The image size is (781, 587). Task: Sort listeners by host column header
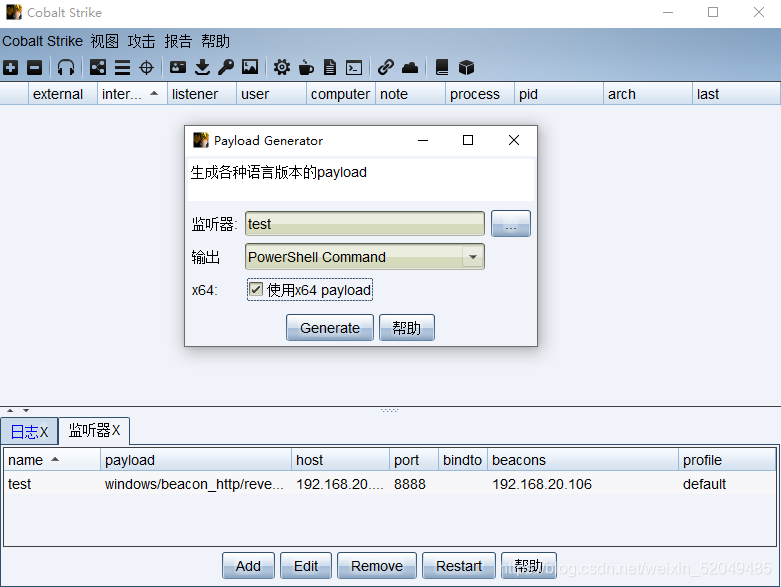340,460
